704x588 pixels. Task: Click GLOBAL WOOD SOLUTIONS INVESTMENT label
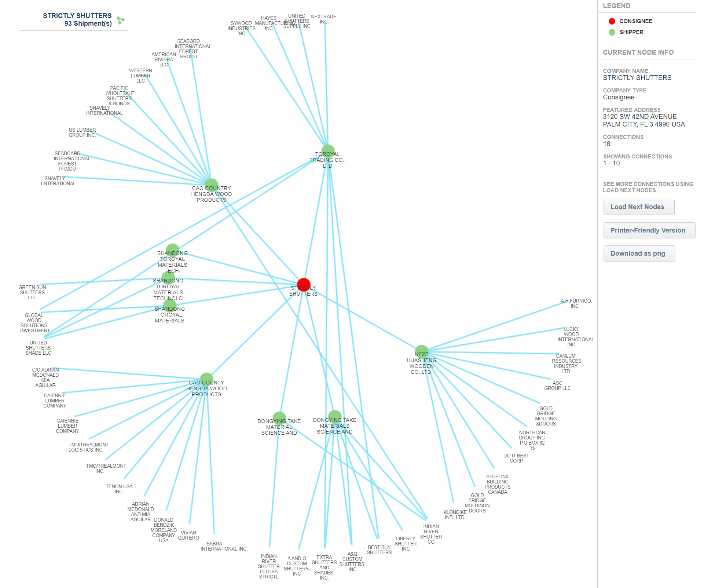click(34, 323)
